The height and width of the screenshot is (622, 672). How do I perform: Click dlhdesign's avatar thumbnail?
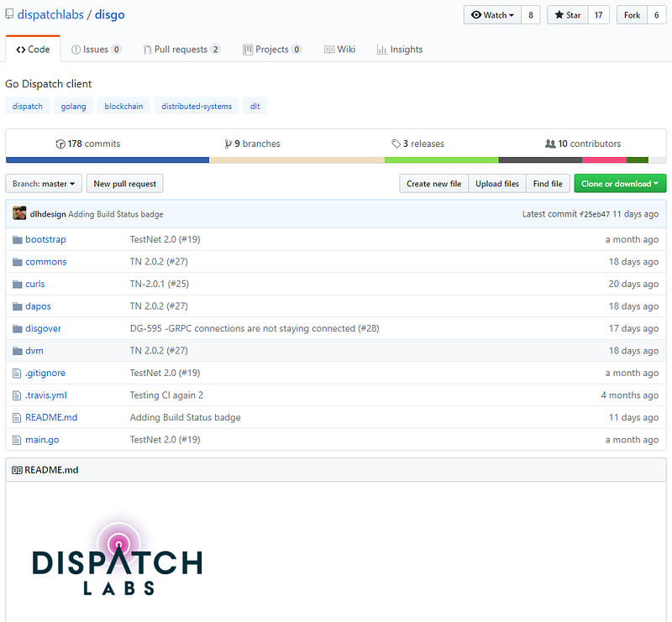click(19, 213)
